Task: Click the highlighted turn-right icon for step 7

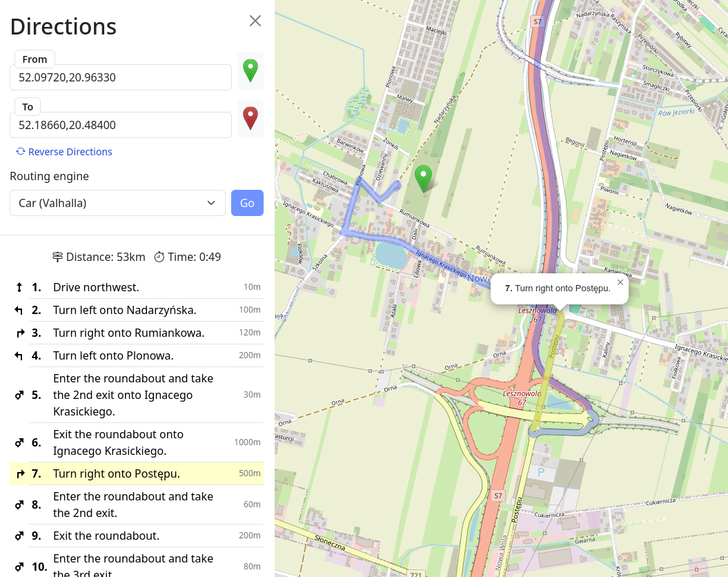Action: tap(20, 474)
